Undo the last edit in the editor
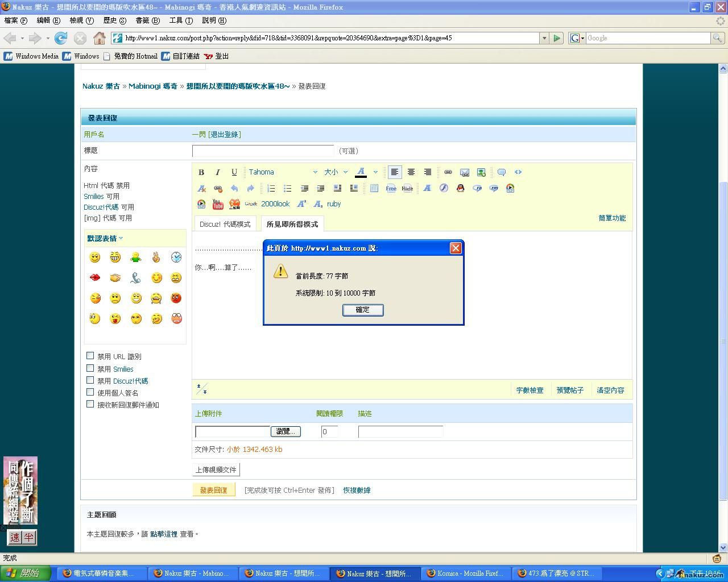Screen dimensions: 728x582 click(x=234, y=188)
